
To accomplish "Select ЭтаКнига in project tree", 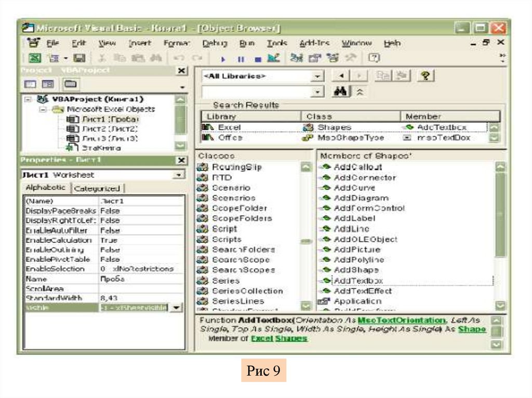I will (x=101, y=148).
